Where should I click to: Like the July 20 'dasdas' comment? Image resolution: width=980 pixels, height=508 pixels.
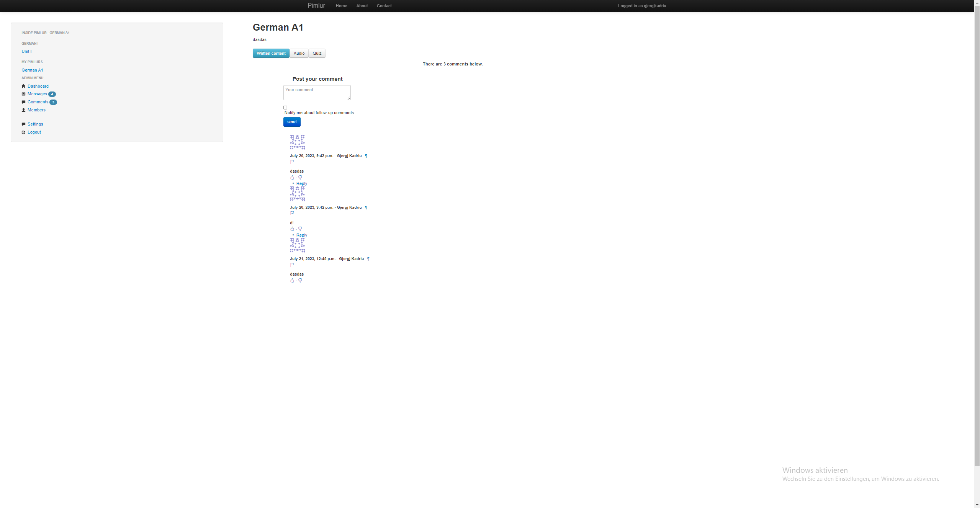tap(292, 177)
